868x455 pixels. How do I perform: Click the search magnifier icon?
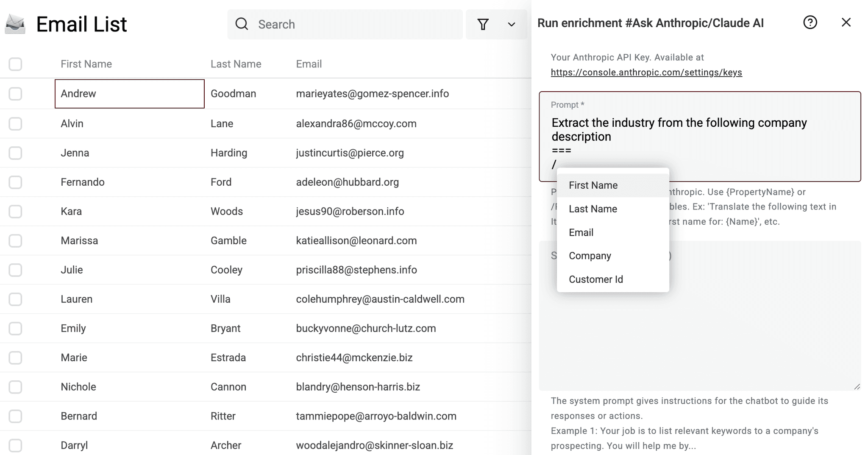(x=242, y=24)
